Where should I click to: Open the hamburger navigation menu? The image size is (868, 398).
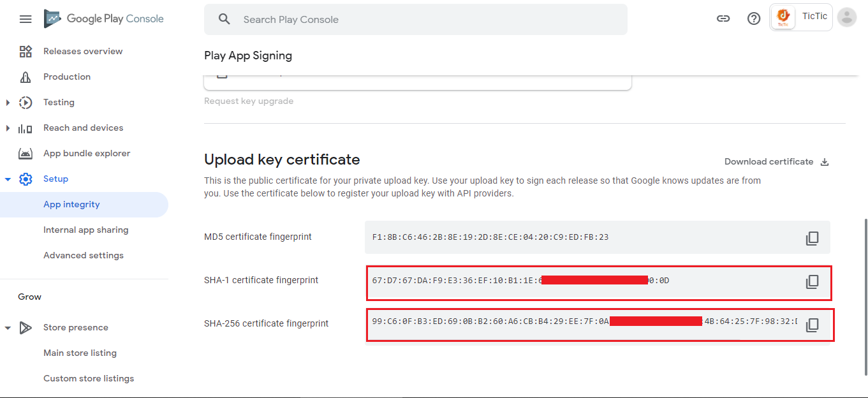(26, 19)
